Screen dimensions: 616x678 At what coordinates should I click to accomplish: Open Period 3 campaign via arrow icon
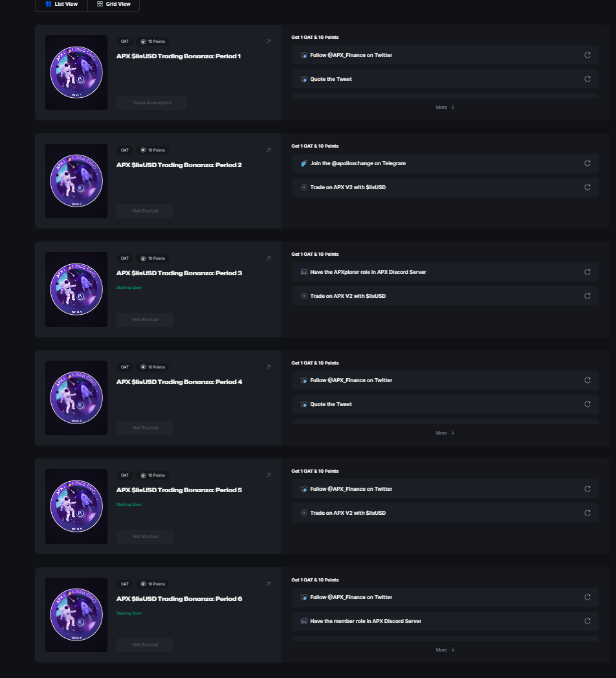tap(269, 258)
